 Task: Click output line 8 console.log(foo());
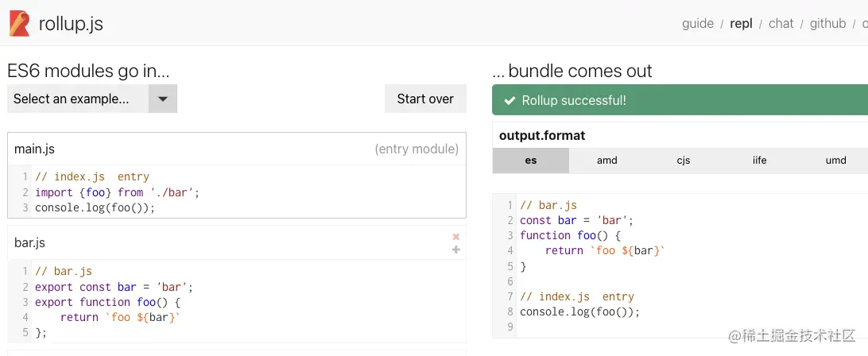(x=579, y=311)
